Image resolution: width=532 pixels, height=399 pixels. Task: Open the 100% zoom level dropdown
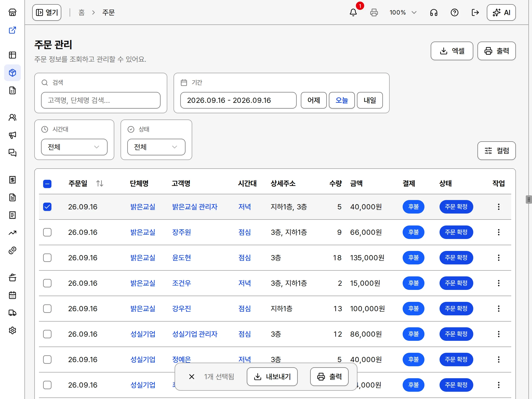(x=403, y=12)
